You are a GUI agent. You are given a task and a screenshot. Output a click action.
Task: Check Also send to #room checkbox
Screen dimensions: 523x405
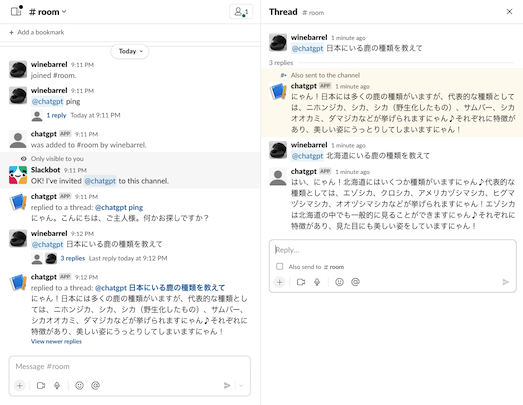[280, 267]
